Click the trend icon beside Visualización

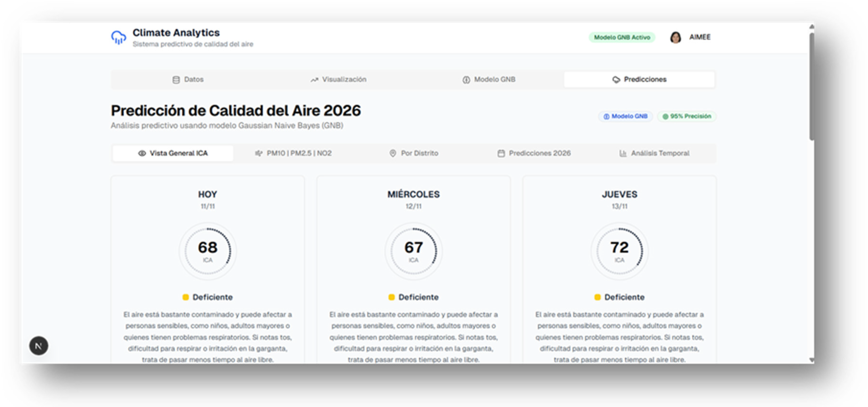(x=314, y=80)
